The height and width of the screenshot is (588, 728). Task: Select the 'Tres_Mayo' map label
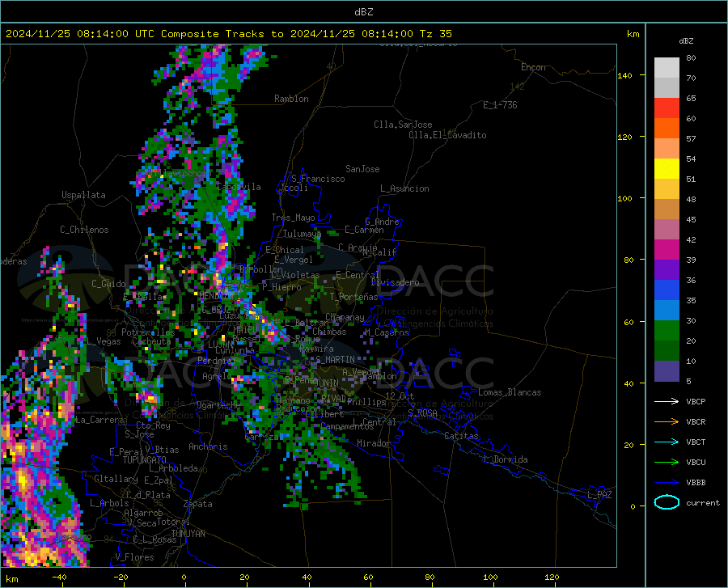coord(293,218)
